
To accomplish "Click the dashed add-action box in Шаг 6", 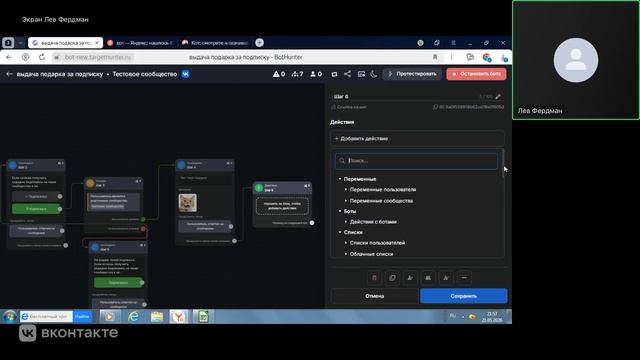I will (282, 206).
